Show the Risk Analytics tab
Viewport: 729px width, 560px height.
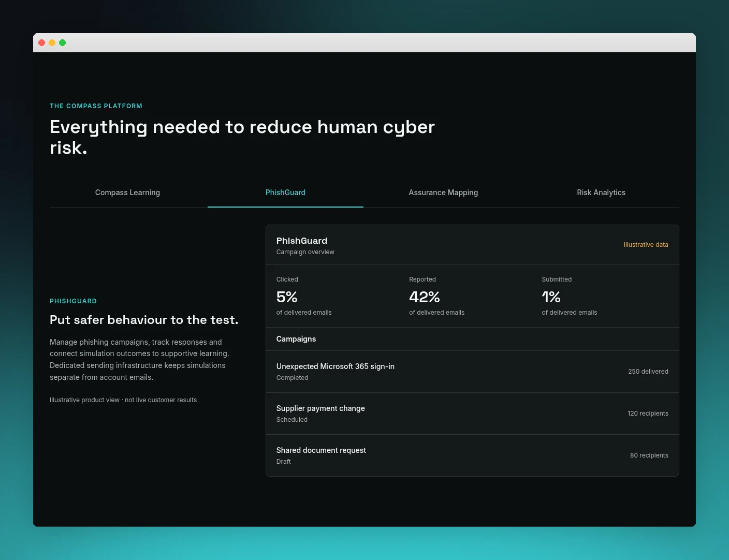[x=601, y=193]
